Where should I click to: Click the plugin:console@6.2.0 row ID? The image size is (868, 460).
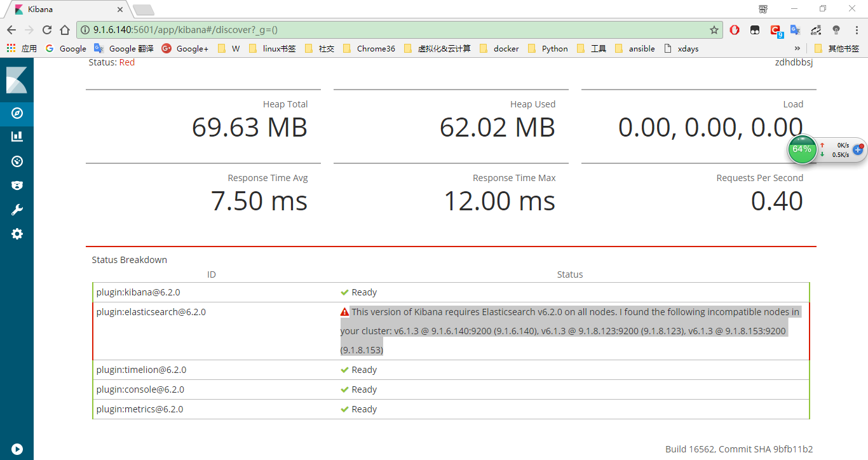click(140, 389)
